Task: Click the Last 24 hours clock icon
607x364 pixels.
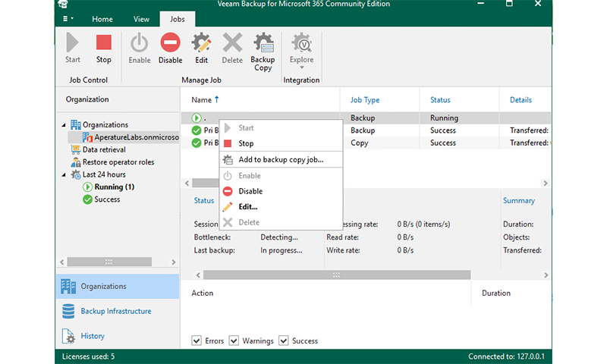Action: coord(75,174)
